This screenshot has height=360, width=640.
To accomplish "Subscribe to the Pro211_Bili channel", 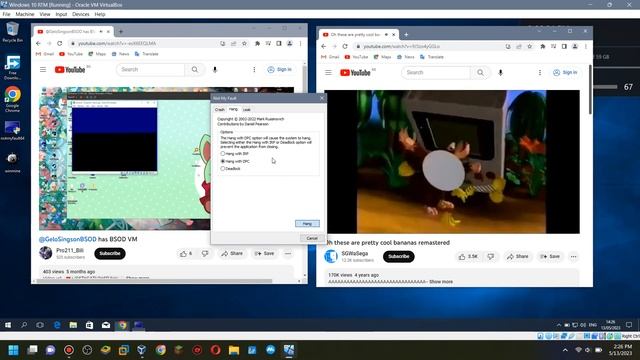I will click(x=110, y=253).
